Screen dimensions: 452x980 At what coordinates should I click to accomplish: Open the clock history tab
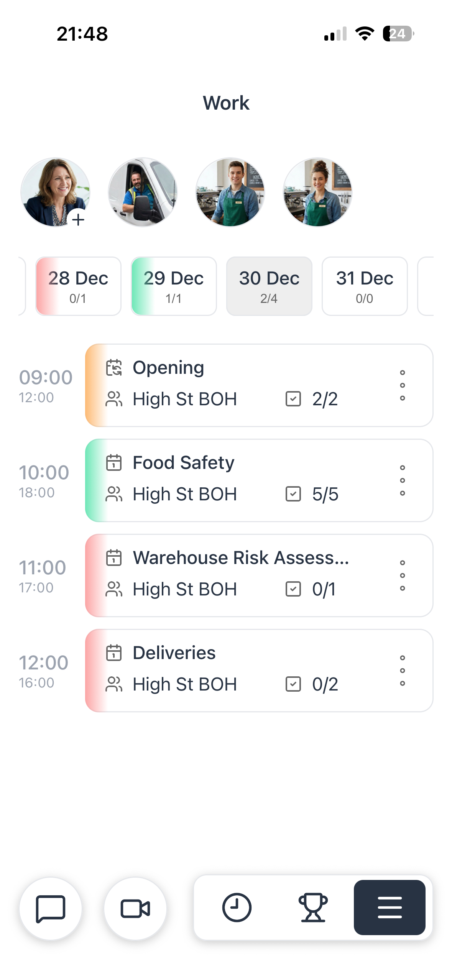pos(237,907)
